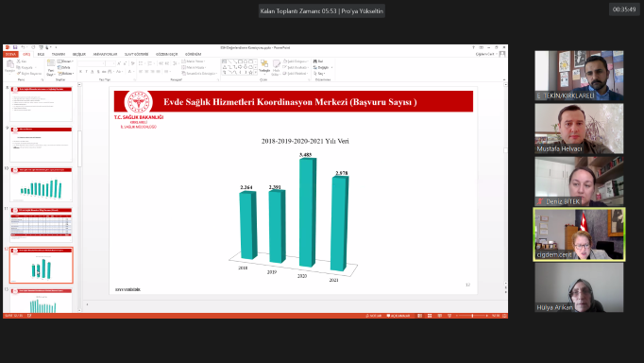Start slideshow from status bar icon
This screenshot has height=363, width=644.
(449, 316)
